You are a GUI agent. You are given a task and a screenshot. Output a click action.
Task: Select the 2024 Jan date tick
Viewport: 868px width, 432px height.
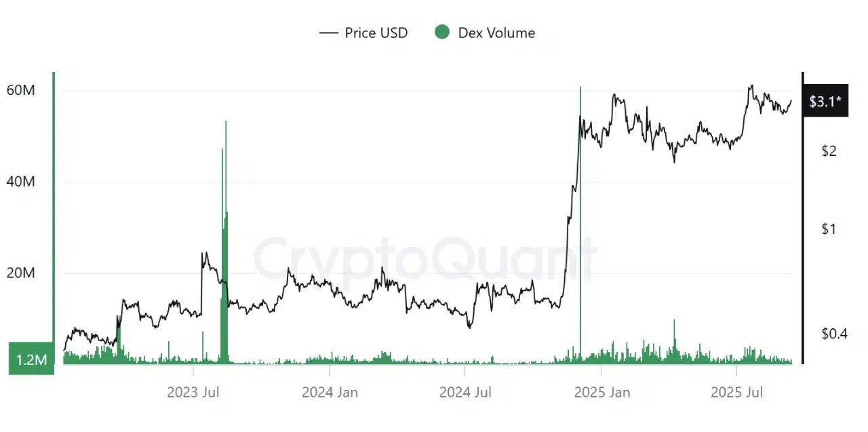click(330, 392)
